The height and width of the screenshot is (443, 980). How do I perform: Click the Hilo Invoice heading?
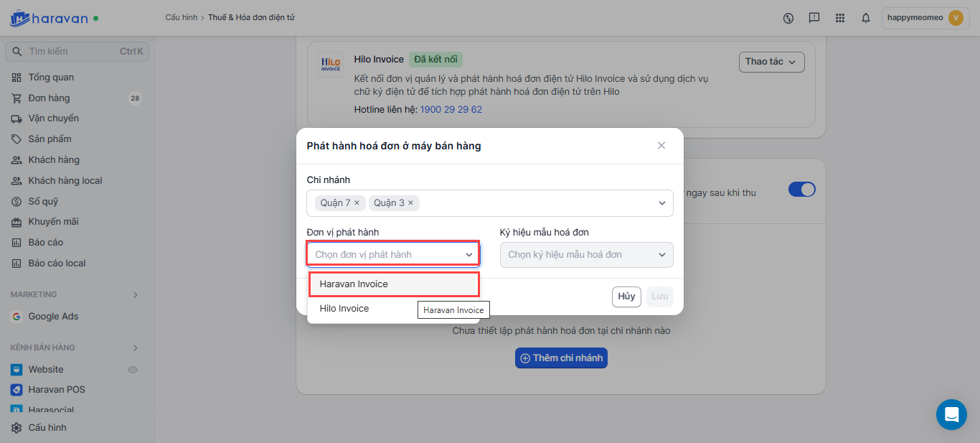point(379,59)
